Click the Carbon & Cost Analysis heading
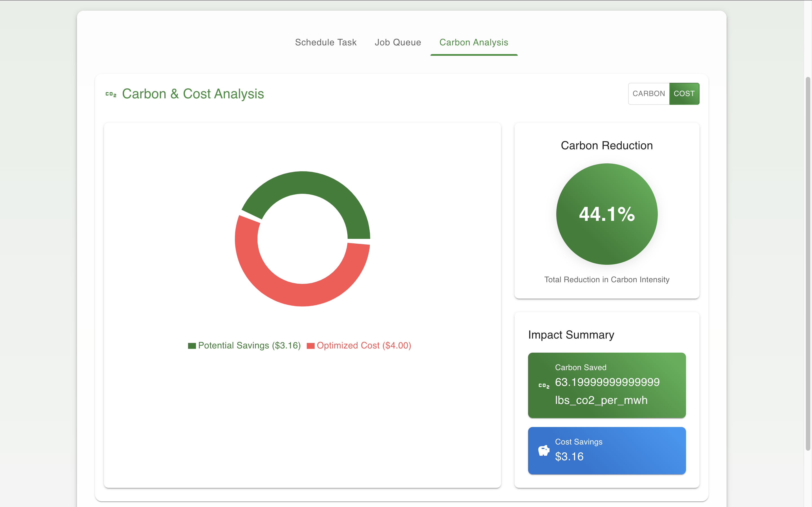 pyautogui.click(x=193, y=94)
